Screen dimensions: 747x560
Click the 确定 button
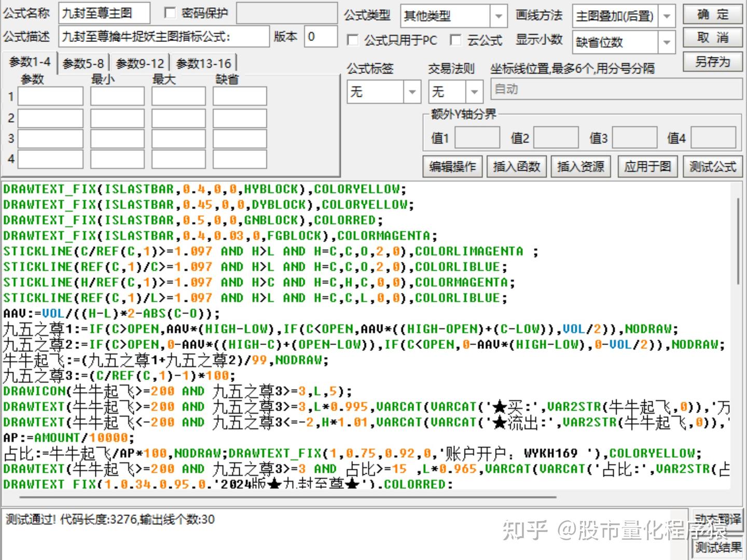(x=713, y=15)
